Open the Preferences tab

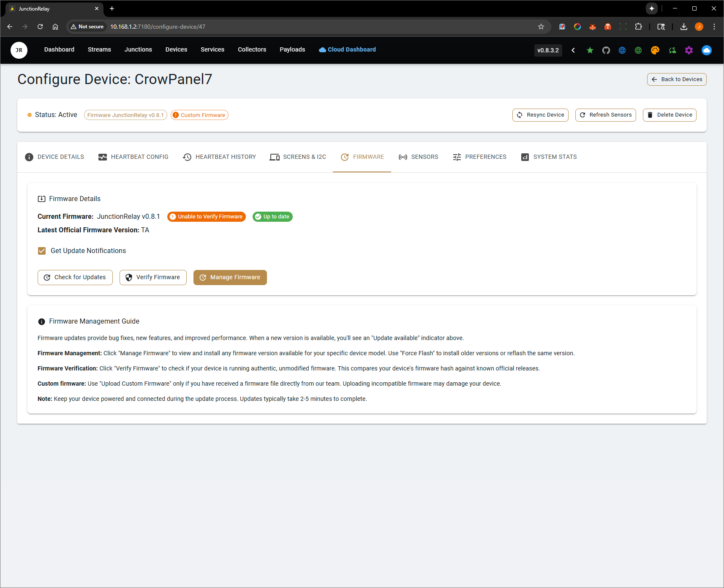pyautogui.click(x=480, y=157)
